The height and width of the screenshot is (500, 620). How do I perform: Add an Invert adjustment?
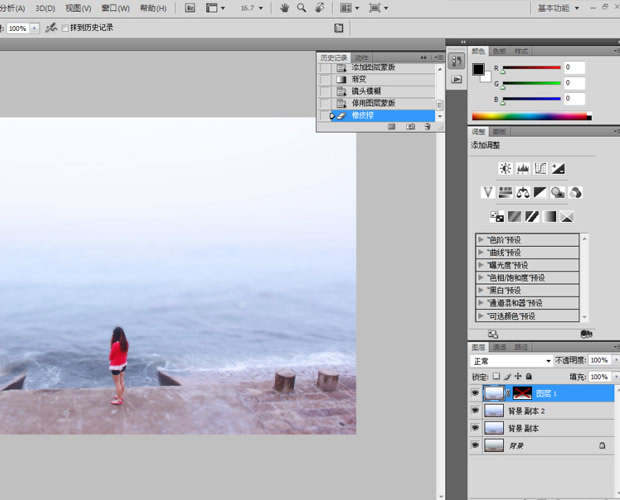(x=497, y=216)
